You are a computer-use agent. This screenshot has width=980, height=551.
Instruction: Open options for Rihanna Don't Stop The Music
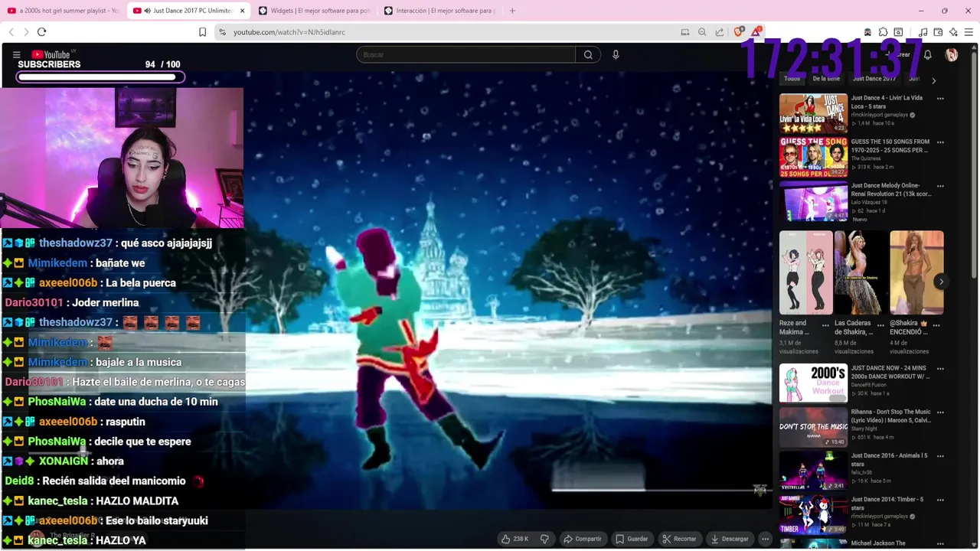point(940,412)
